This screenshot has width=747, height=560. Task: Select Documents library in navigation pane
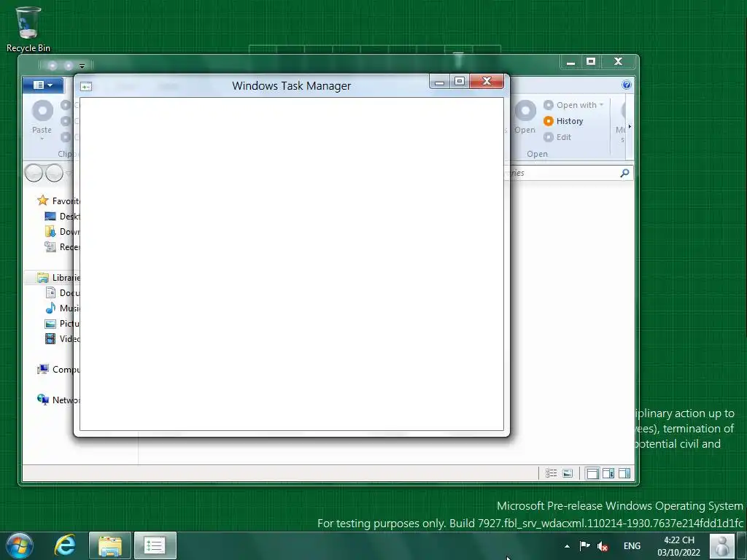pos(62,293)
